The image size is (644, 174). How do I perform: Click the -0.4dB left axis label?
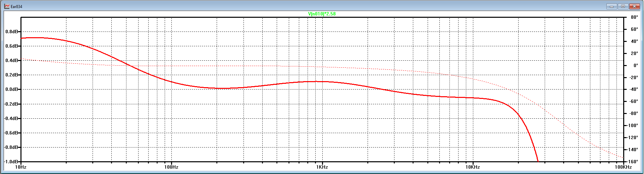click(11, 118)
